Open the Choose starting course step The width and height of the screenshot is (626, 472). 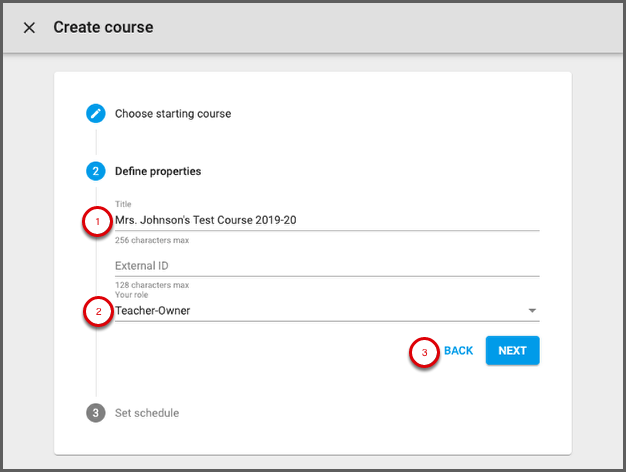[x=173, y=114]
